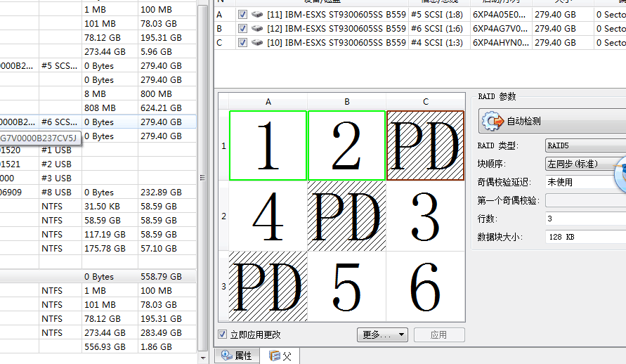
Task: Switch to the 父 tab
Action: [281, 356]
